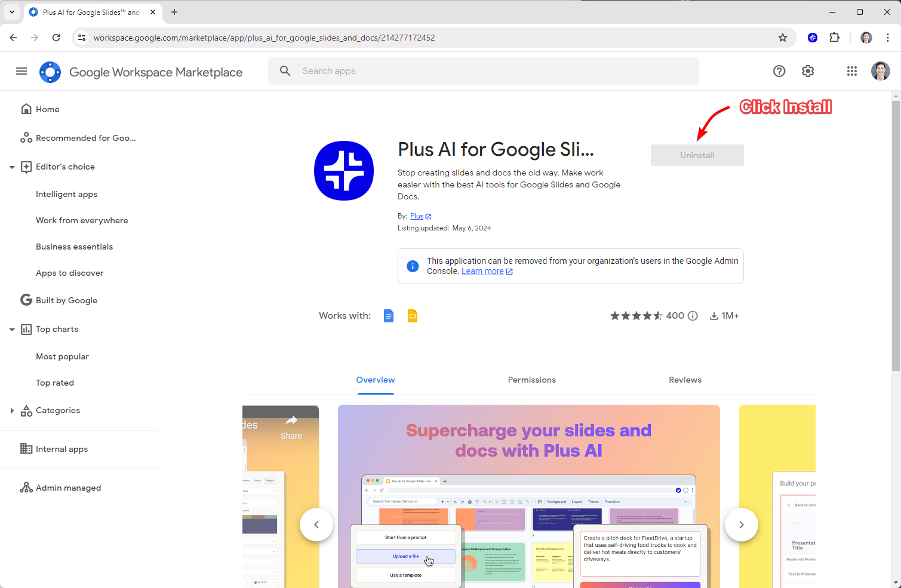Screen dimensions: 901x588
Task: Switch to the Permissions tab
Action: coord(532,380)
